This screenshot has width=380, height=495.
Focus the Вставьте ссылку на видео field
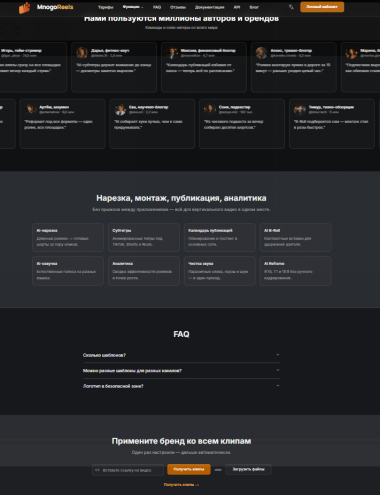coord(128,470)
